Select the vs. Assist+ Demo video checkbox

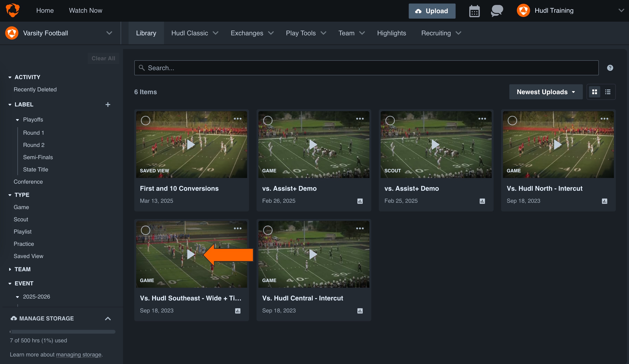pyautogui.click(x=268, y=121)
